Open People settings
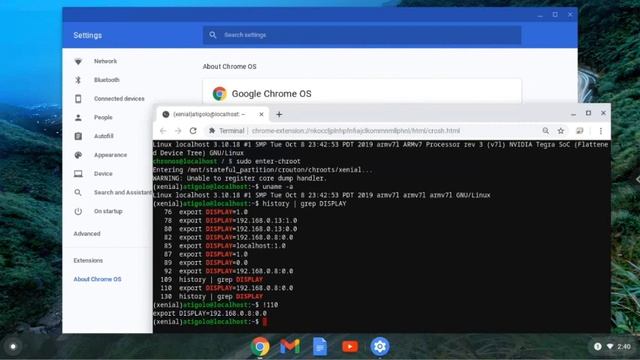Viewport: 640px width, 360px height. tap(103, 118)
